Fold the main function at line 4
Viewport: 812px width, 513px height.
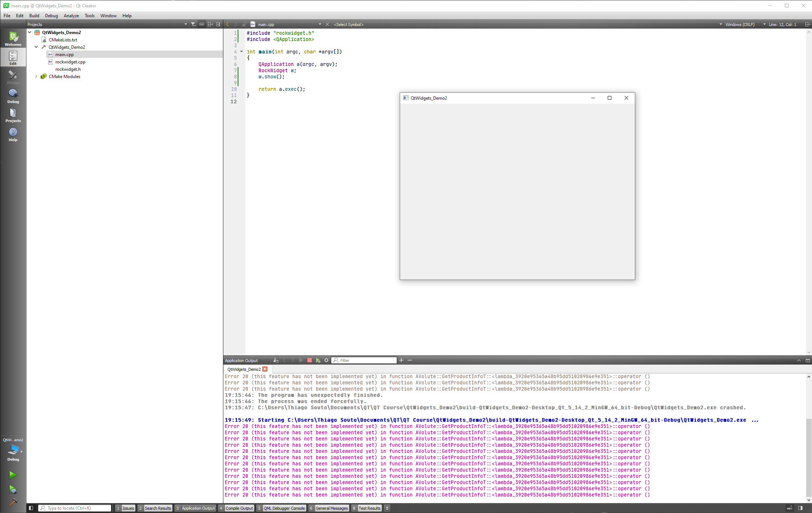241,52
